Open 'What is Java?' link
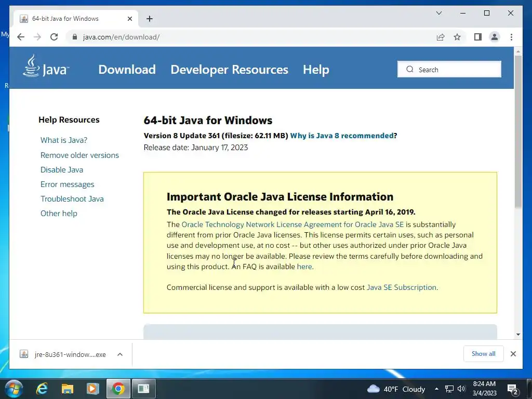The width and height of the screenshot is (532, 399). 64,140
